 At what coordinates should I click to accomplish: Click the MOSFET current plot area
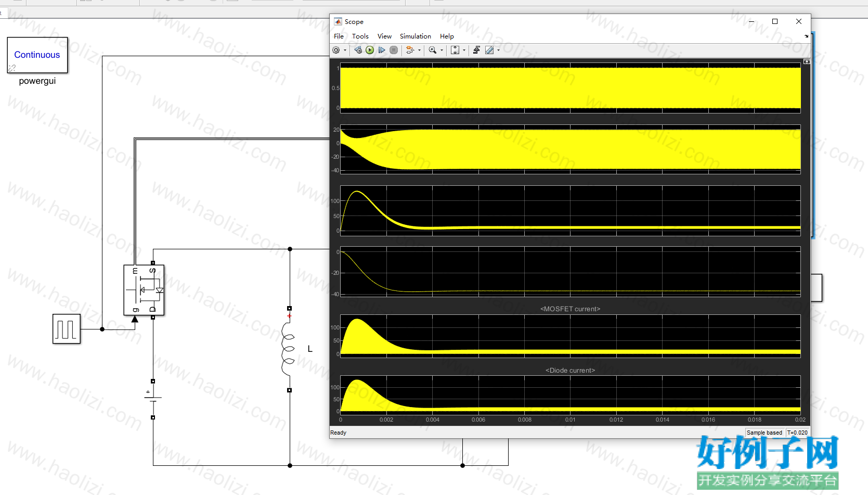(570, 336)
